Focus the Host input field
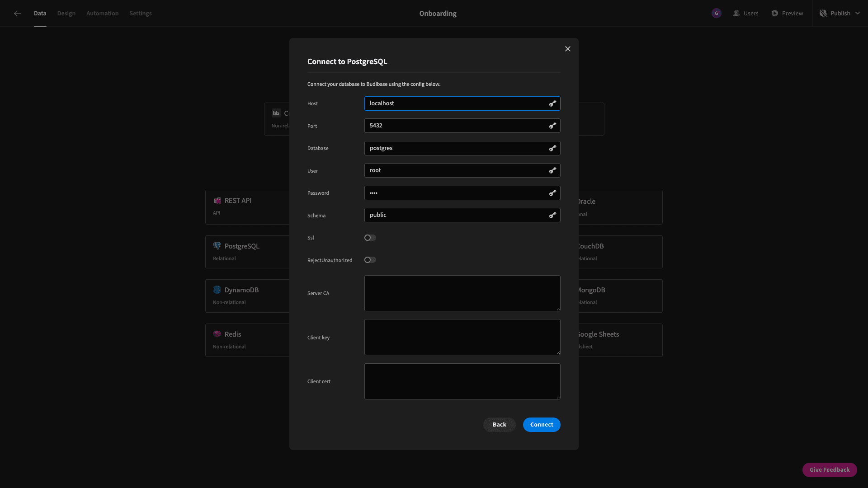 [462, 103]
